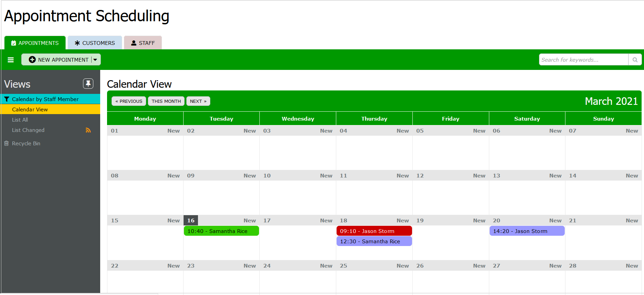Open the New Appointment dropdown arrow
Image resolution: width=644 pixels, height=295 pixels.
click(95, 60)
